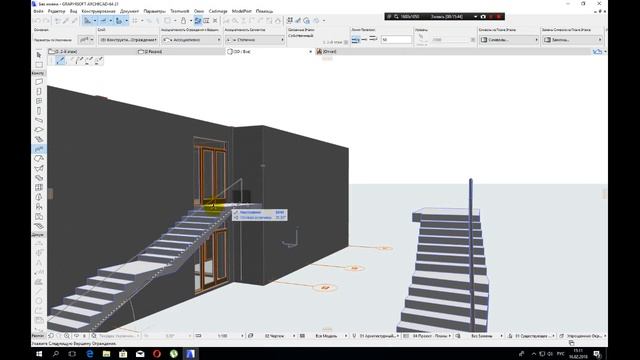Select the Shell tool
This screenshot has height=360, width=640.
pos(39,168)
